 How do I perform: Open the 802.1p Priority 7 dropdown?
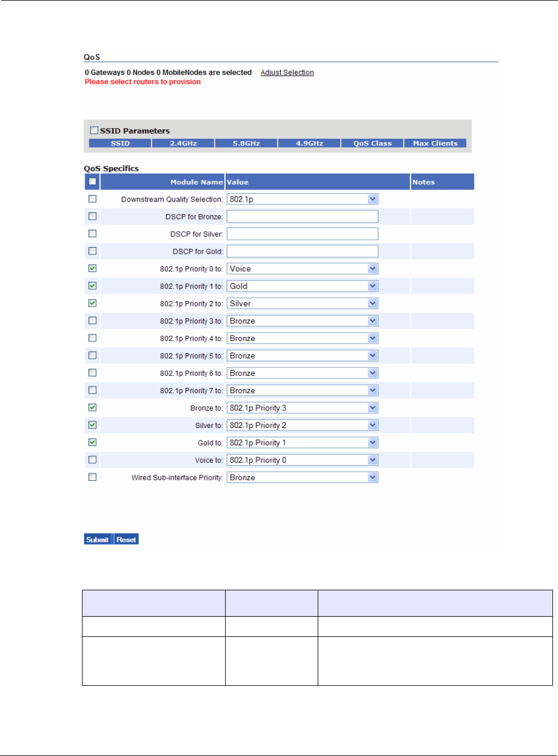(x=302, y=391)
